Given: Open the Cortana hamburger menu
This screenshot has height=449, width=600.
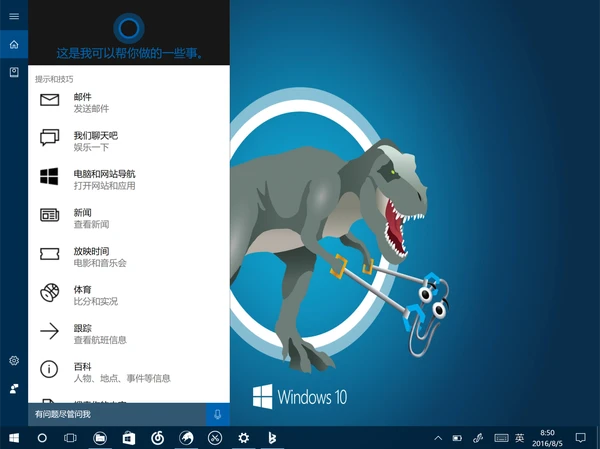Looking at the screenshot, I should click(14, 16).
